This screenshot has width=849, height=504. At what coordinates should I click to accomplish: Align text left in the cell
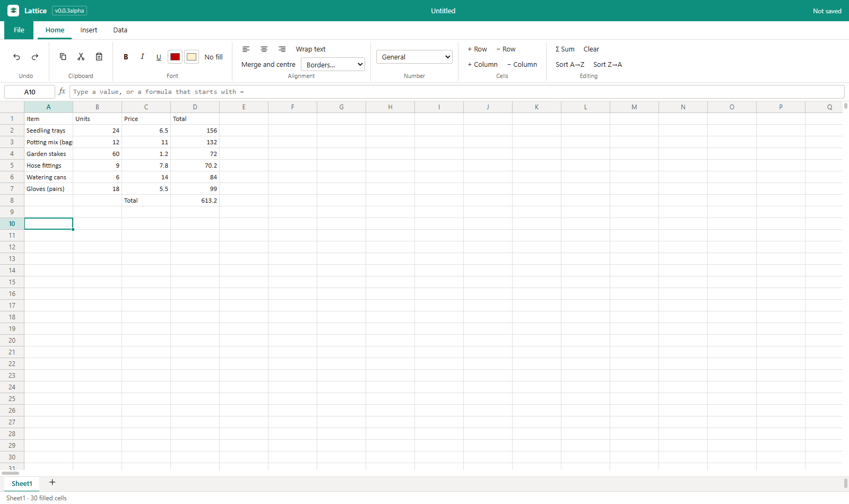pyautogui.click(x=246, y=49)
